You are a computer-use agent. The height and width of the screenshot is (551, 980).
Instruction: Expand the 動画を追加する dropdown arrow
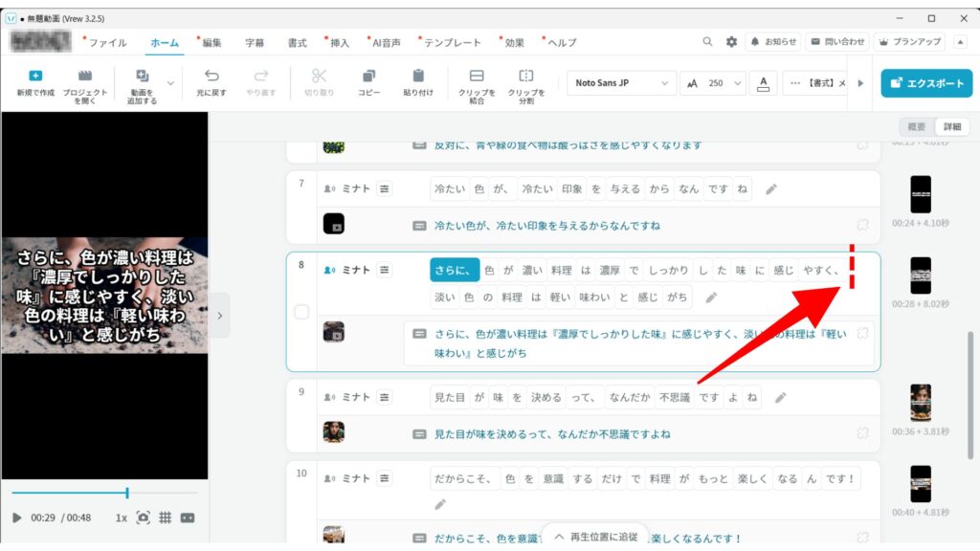coord(171,83)
